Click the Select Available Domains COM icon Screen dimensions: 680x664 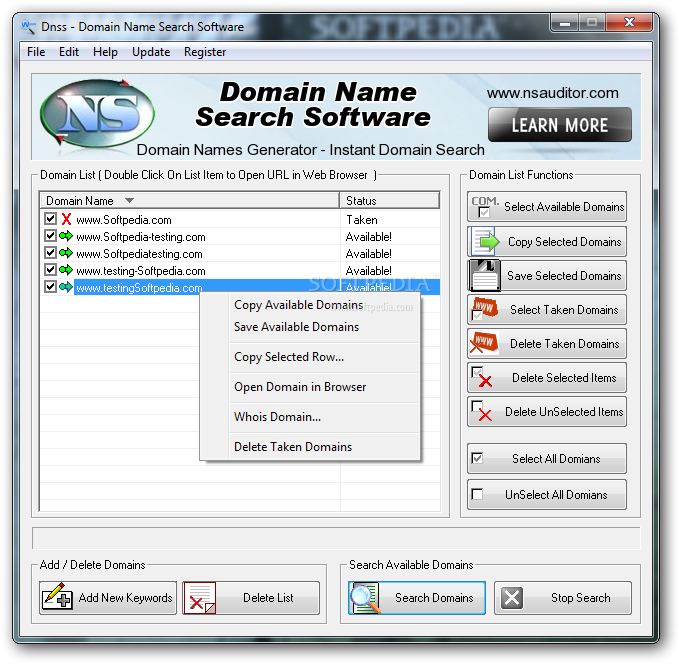click(x=485, y=206)
